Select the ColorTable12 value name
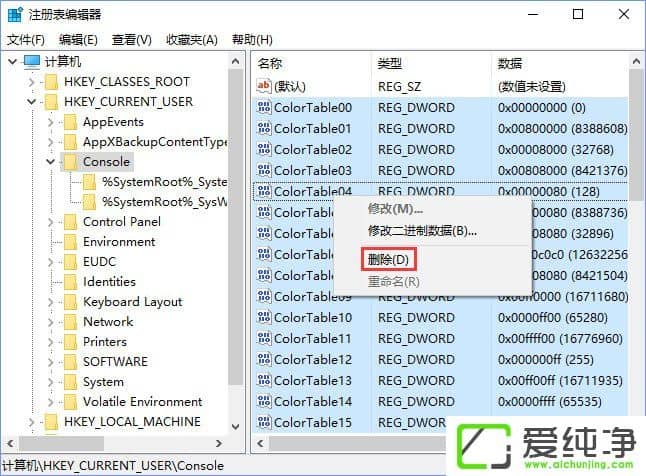 313,359
